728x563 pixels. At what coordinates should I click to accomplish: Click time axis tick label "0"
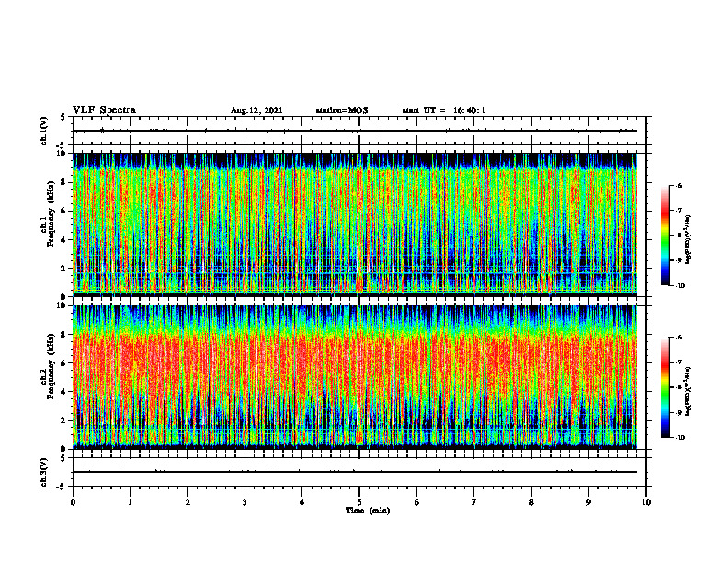[x=73, y=502]
